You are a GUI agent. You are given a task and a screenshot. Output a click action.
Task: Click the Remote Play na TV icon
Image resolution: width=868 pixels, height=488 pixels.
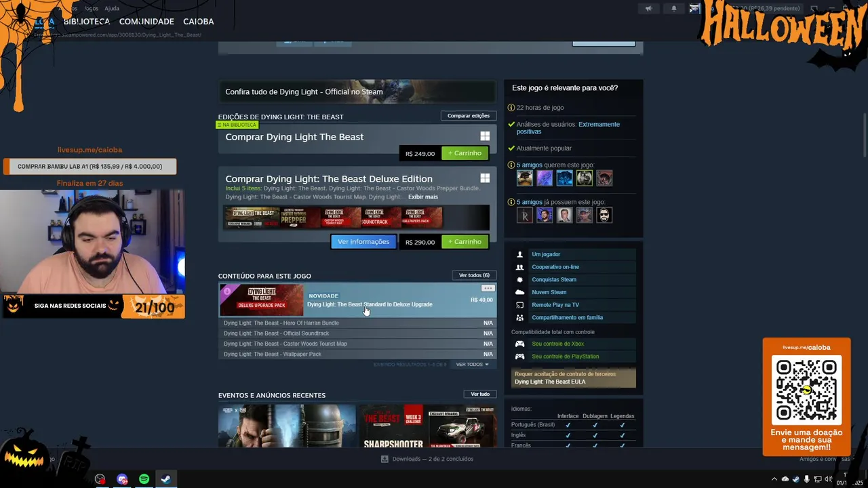520,305
